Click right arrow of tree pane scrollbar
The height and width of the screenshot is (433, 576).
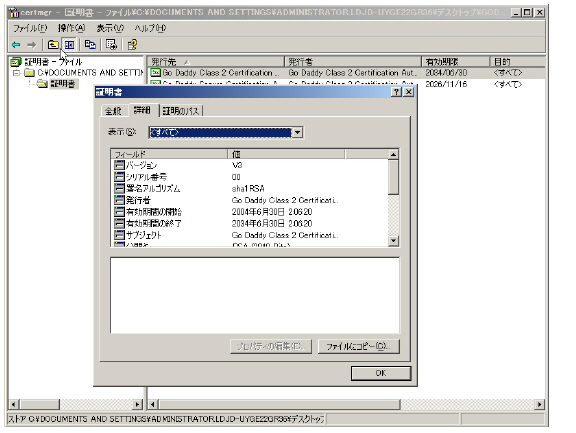[138, 404]
